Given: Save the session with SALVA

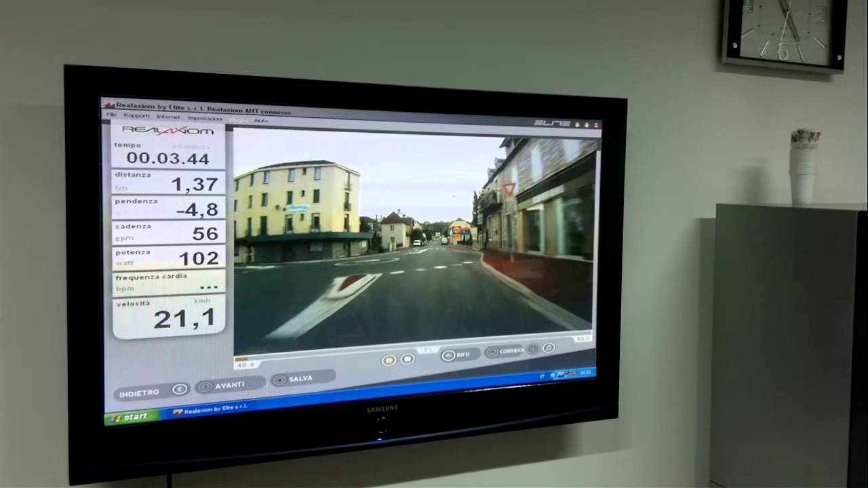Looking at the screenshot, I should (302, 379).
